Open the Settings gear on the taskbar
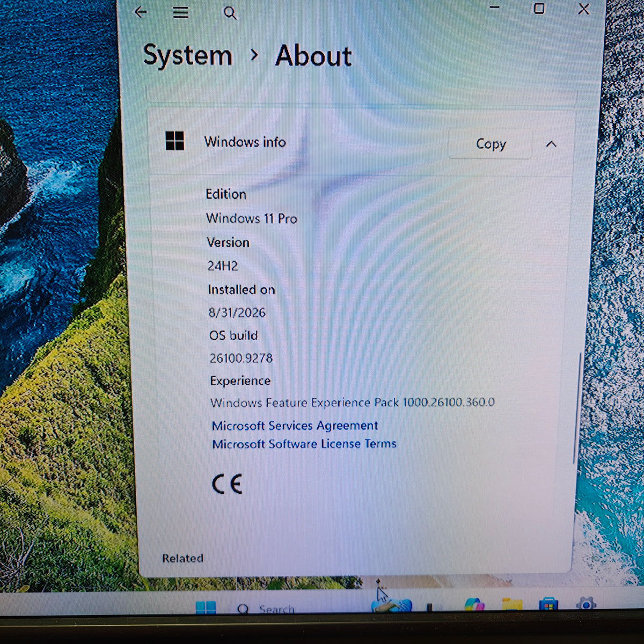 click(586, 604)
